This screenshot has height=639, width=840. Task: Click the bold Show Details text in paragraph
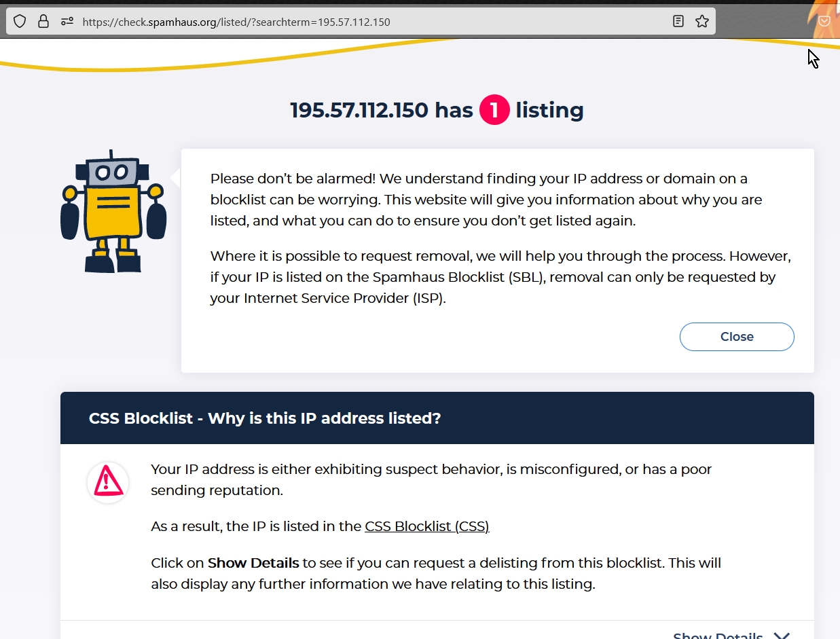[x=253, y=563]
